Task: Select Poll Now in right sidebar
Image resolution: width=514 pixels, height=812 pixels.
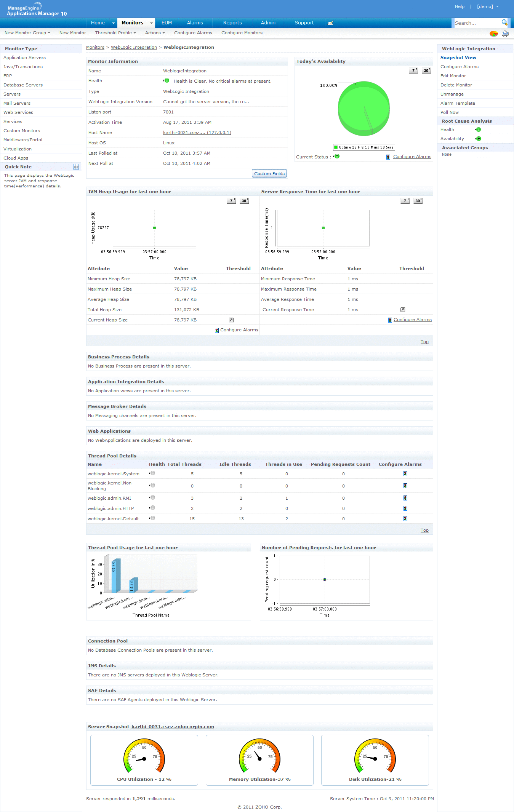Action: (x=450, y=112)
